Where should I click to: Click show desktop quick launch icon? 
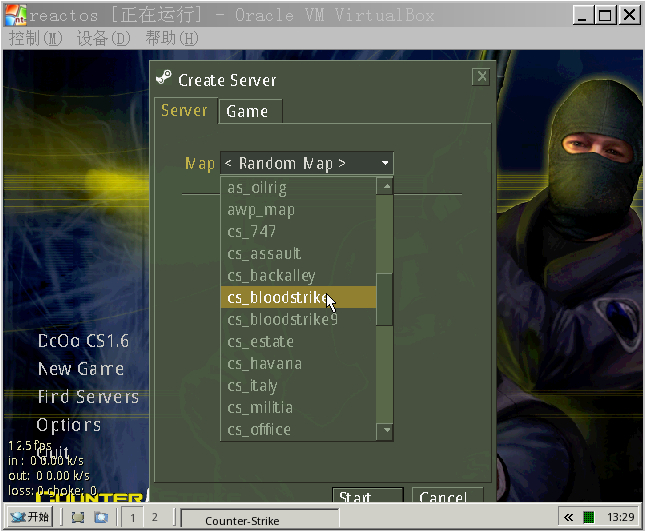[78, 517]
